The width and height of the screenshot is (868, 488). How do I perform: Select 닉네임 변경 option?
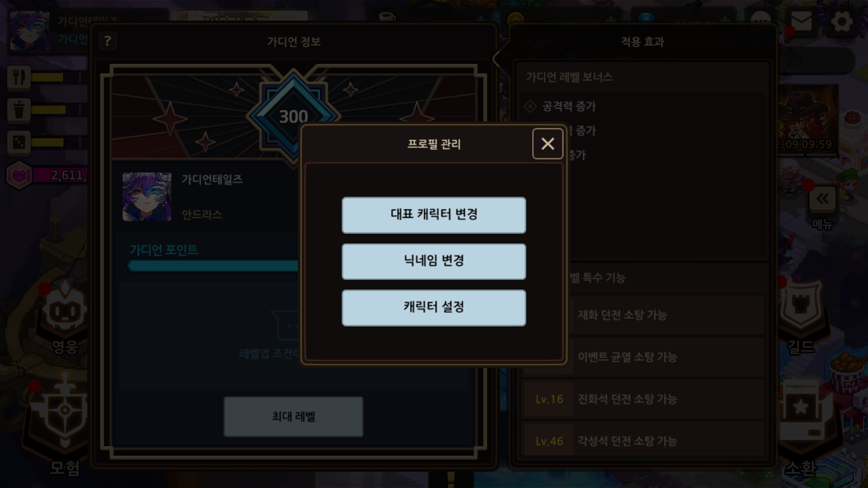(x=434, y=261)
